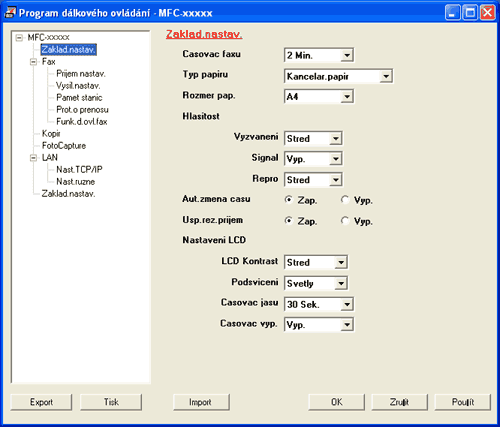Collapse the LAN tree branch

tap(33, 158)
